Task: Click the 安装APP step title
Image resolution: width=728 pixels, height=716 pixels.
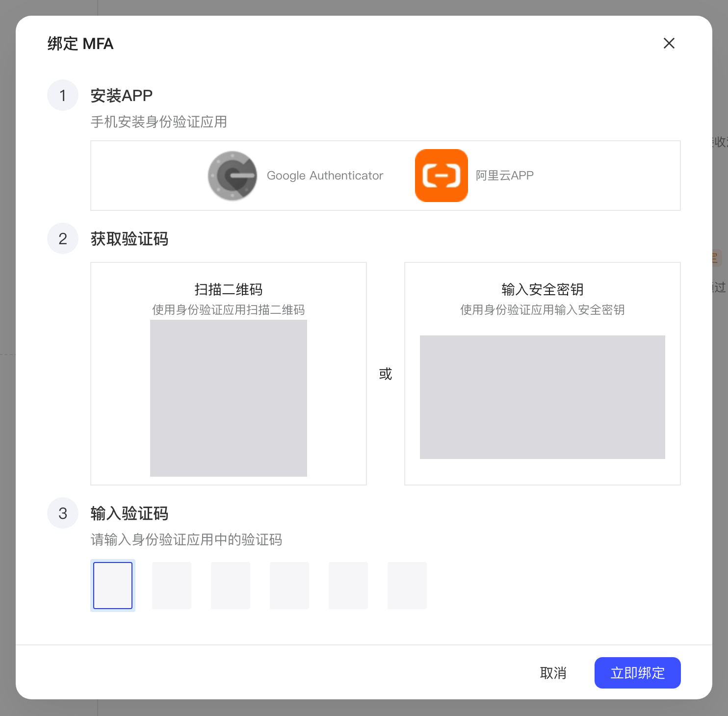Action: click(122, 95)
